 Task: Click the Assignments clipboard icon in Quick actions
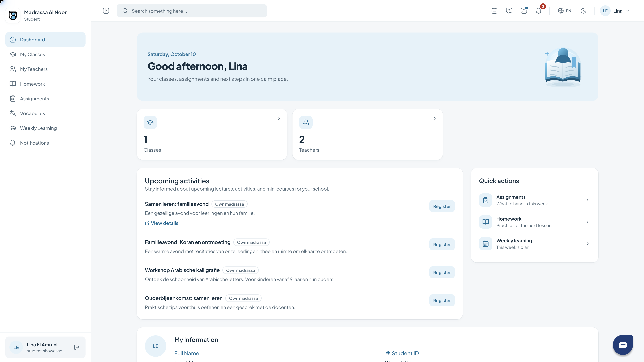coord(486,200)
